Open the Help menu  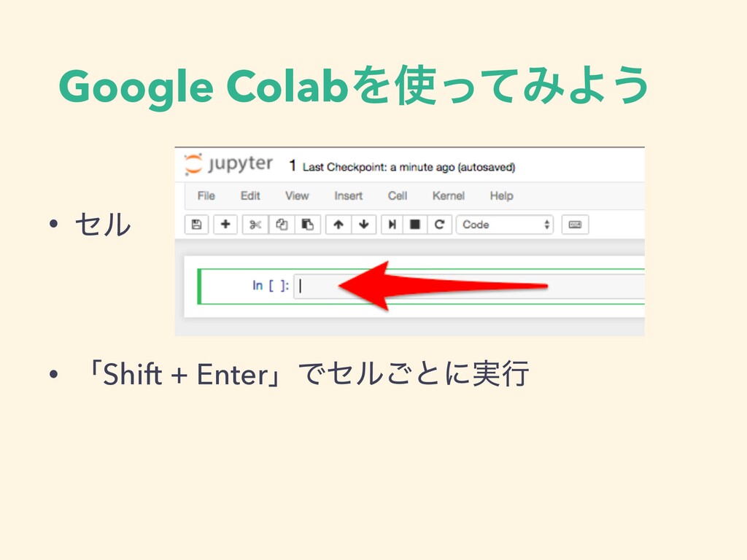[x=502, y=195]
